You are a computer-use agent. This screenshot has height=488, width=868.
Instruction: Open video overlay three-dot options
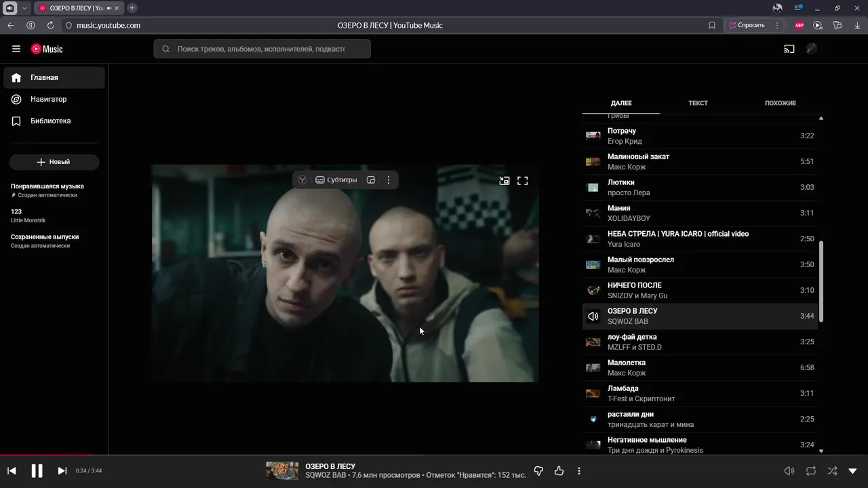tap(389, 180)
